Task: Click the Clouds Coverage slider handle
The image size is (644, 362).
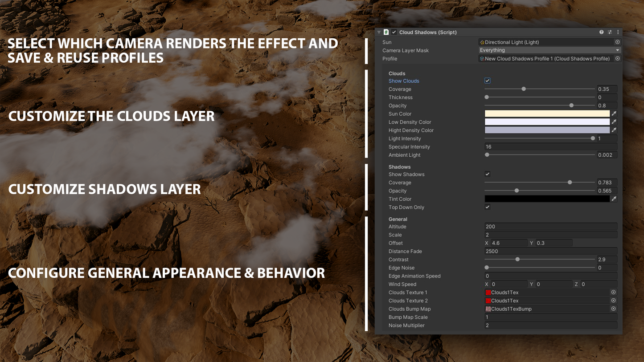Action: click(524, 89)
